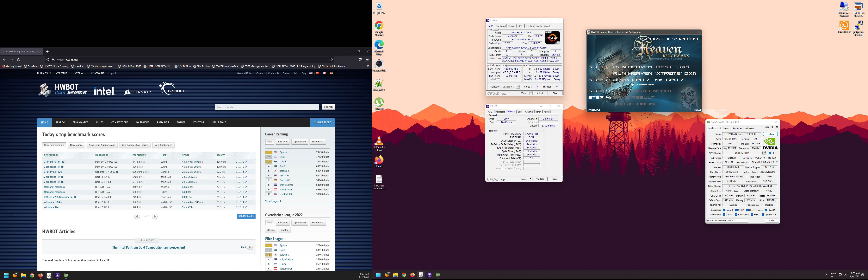Open the Pocket save icon in Firefox
The image size is (868, 280).
pos(360,60)
